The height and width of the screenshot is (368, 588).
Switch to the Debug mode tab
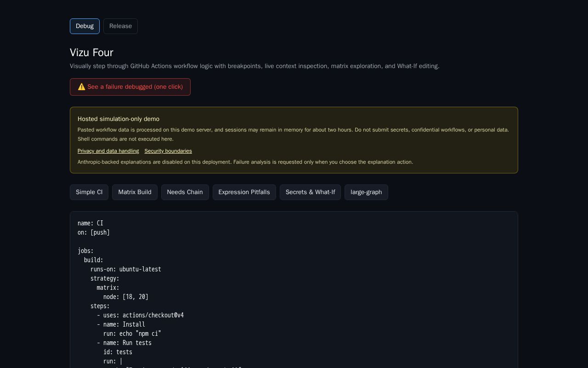85,26
